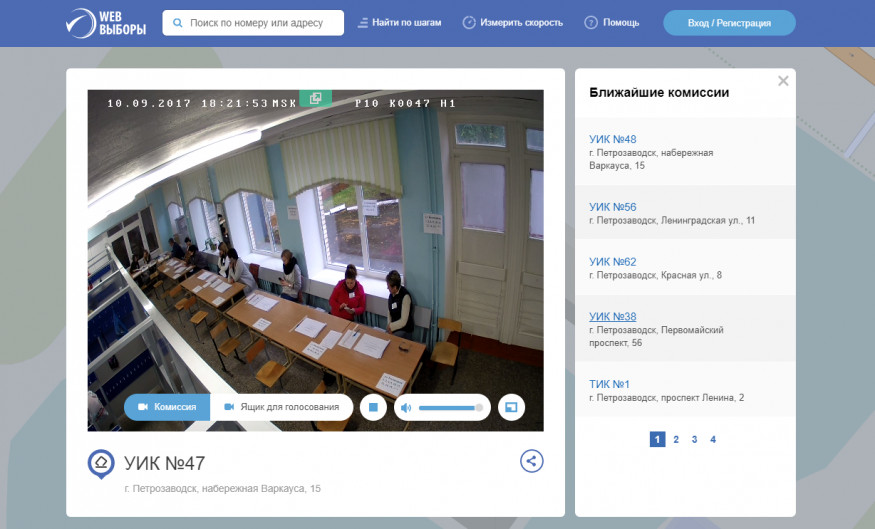Select ТИК №1 on проспект Ленина

(x=609, y=384)
